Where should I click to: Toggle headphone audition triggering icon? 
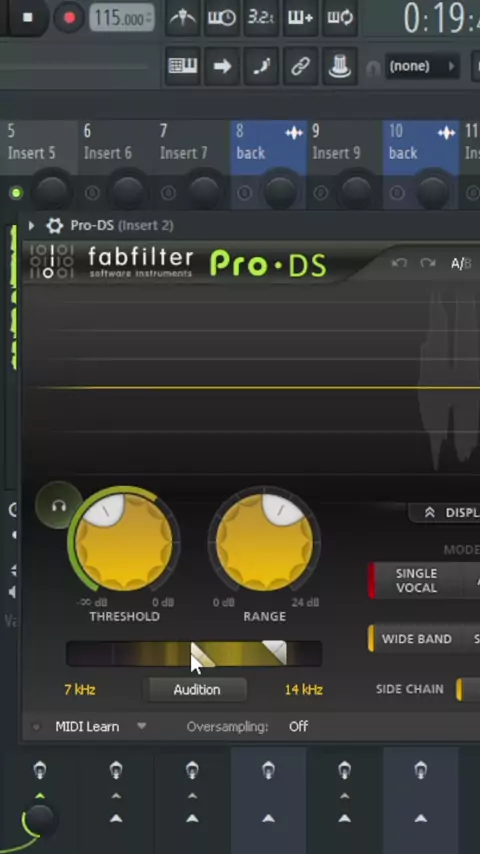58,507
